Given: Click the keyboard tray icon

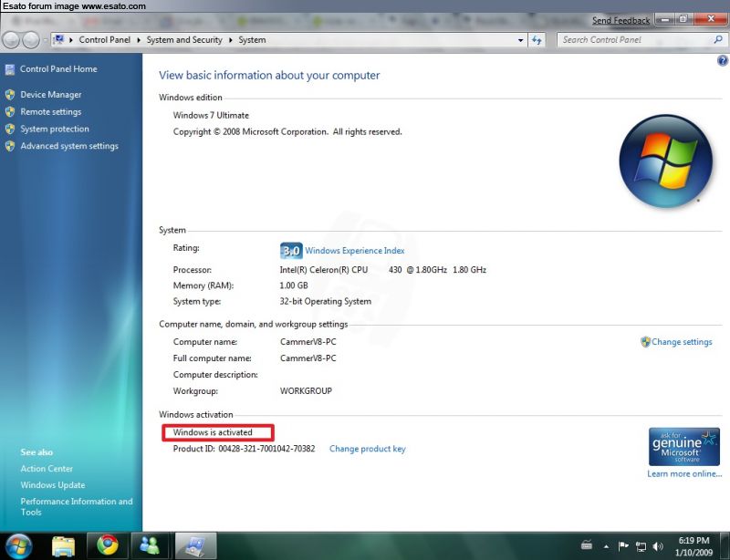Looking at the screenshot, I should [587, 544].
